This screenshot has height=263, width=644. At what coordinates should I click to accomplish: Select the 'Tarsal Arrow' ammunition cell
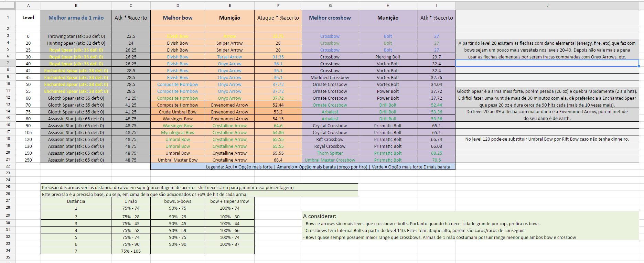coord(229,57)
